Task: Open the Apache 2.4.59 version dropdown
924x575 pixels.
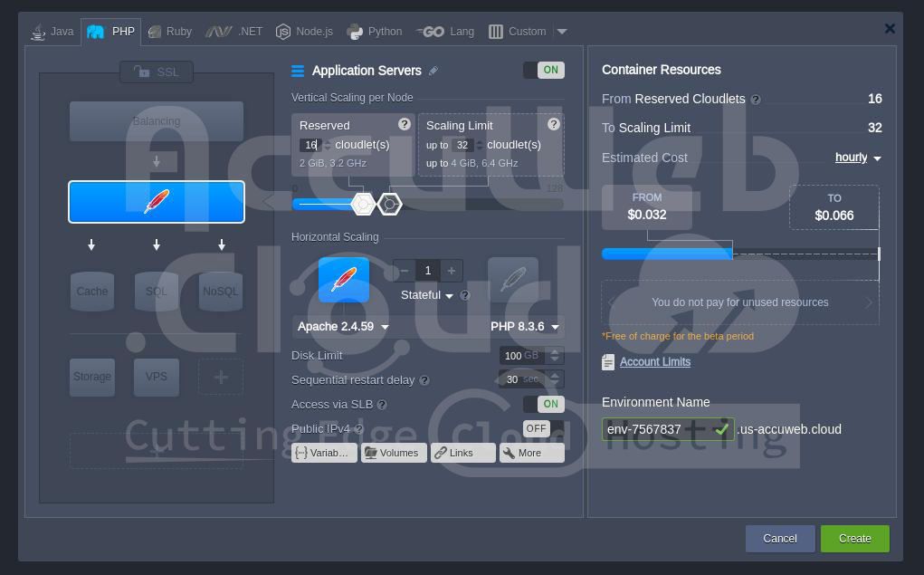Action: coord(343,327)
